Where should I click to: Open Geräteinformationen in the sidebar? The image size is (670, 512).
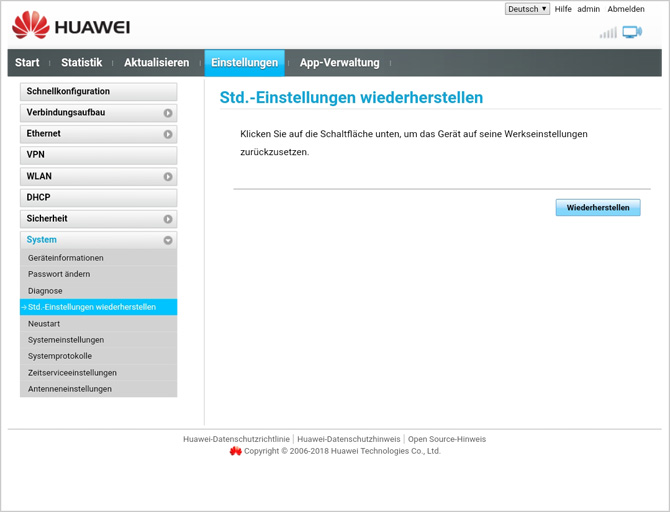pyautogui.click(x=66, y=258)
